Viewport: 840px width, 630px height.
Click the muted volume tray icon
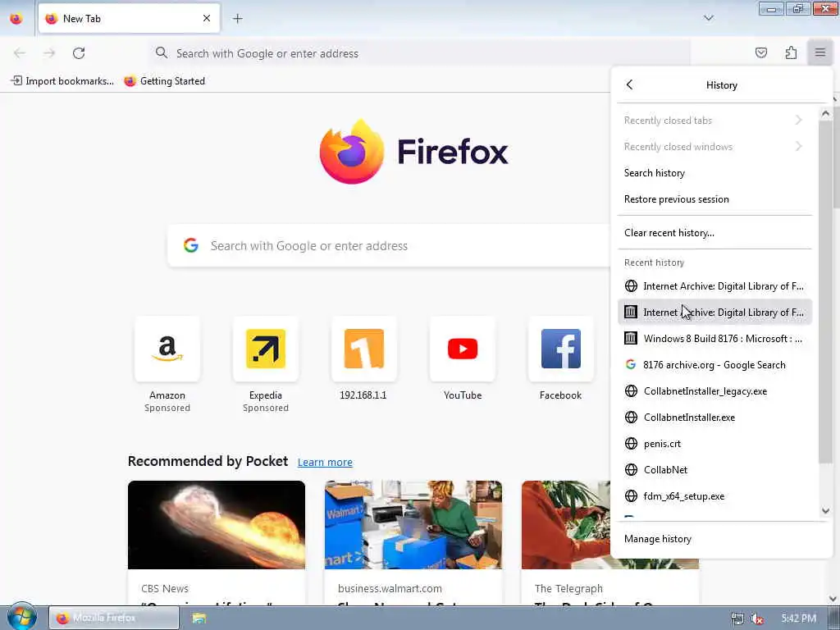pos(756,619)
